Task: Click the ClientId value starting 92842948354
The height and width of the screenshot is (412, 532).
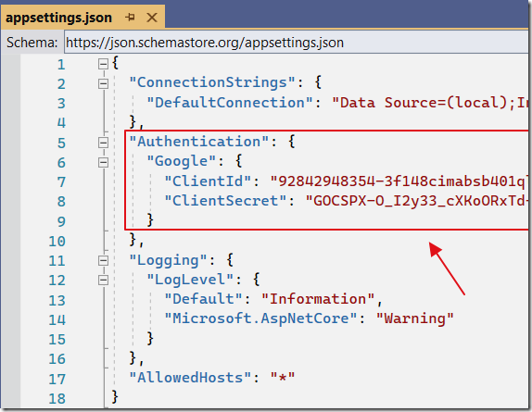Action: 399,181
